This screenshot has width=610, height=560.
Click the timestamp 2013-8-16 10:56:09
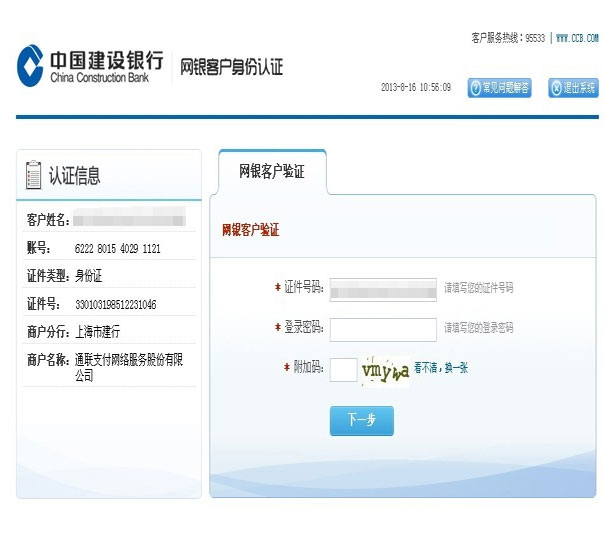[x=416, y=87]
